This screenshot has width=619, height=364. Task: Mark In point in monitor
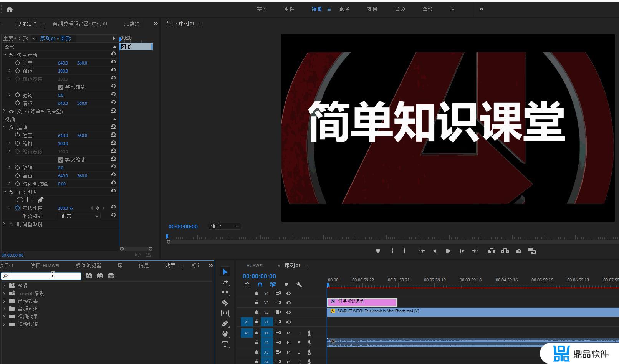pyautogui.click(x=392, y=251)
